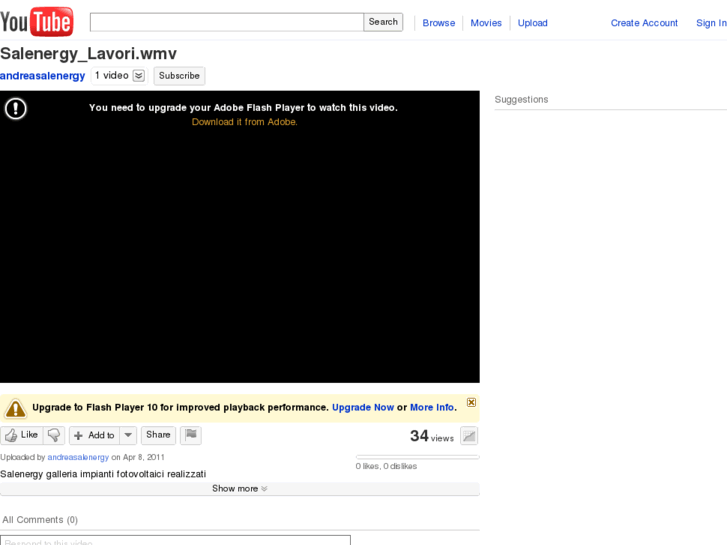Expand description with Show more
727x545 pixels.
pos(240,488)
